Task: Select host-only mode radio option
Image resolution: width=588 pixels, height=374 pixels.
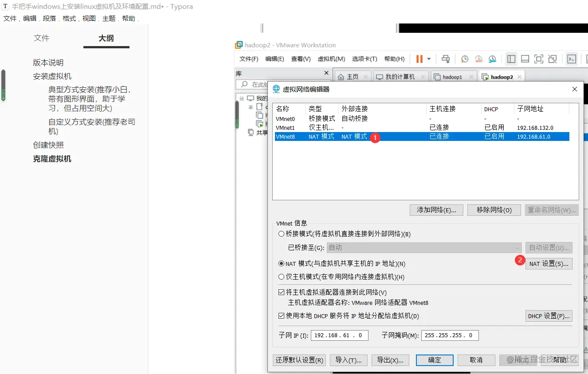Action: coord(282,277)
